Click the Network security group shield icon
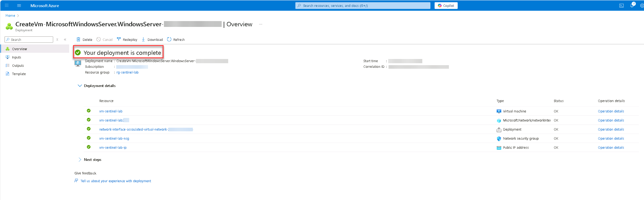The width and height of the screenshot is (644, 200). pyautogui.click(x=499, y=139)
